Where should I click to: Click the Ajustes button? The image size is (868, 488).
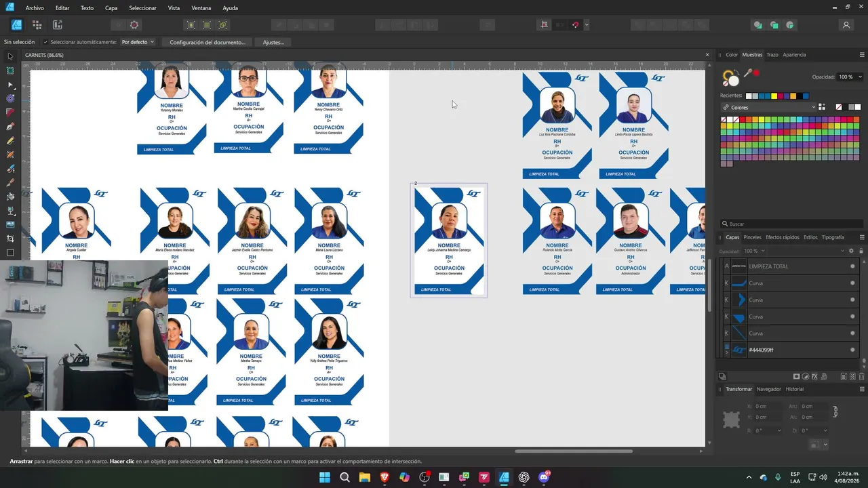[x=273, y=42]
